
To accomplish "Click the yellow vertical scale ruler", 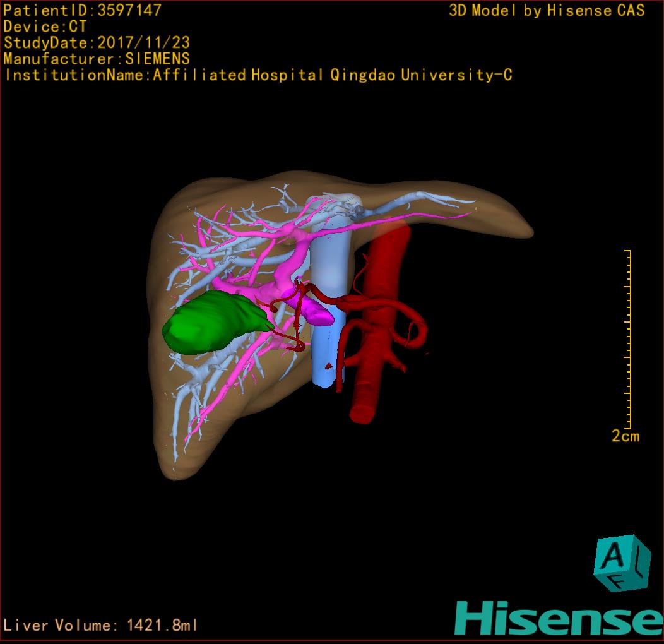I will coord(629,340).
